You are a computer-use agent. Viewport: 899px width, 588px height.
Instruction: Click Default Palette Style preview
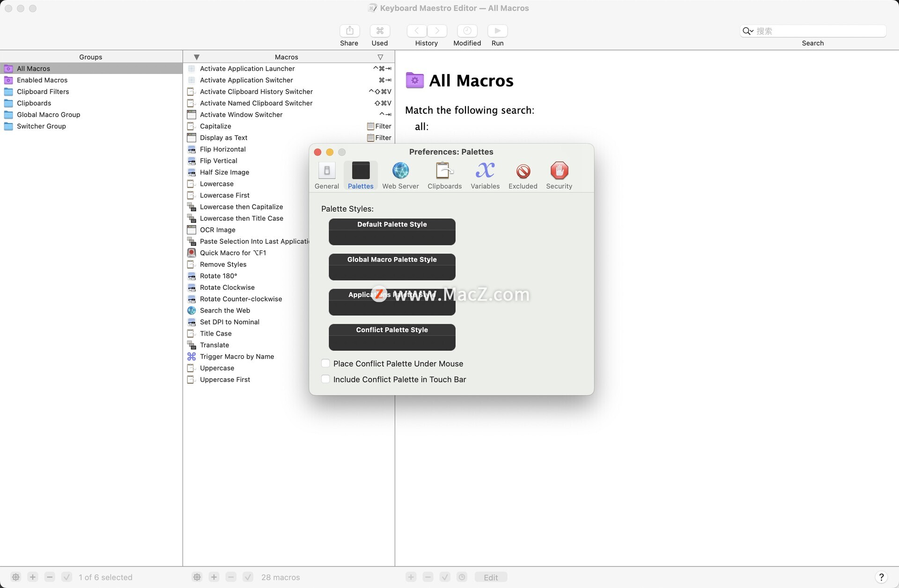(392, 232)
